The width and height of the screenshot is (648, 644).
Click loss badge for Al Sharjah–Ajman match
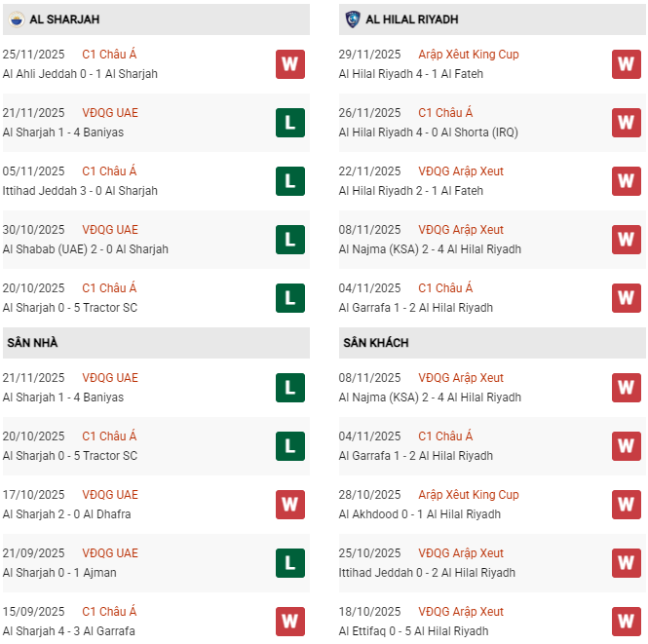point(290,563)
